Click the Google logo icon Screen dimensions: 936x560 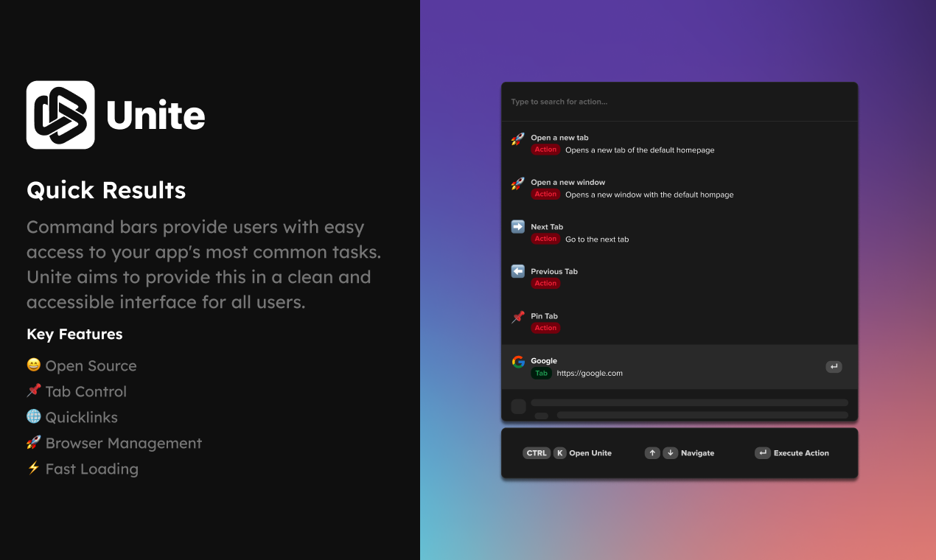pyautogui.click(x=518, y=361)
